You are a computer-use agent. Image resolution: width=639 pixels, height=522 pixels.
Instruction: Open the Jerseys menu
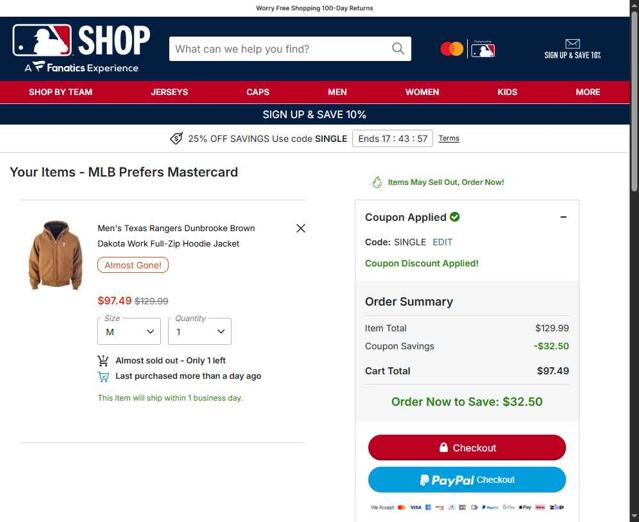[x=170, y=92]
